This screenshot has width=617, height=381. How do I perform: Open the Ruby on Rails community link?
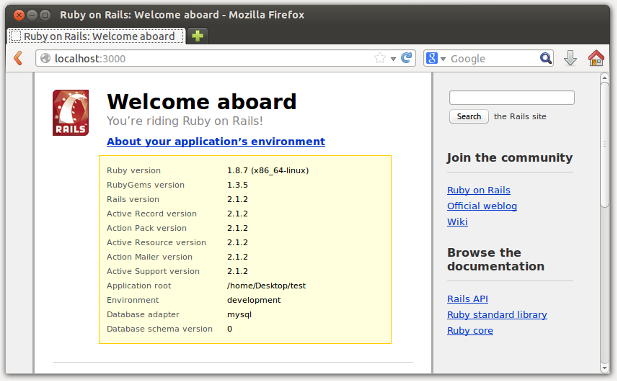click(478, 190)
